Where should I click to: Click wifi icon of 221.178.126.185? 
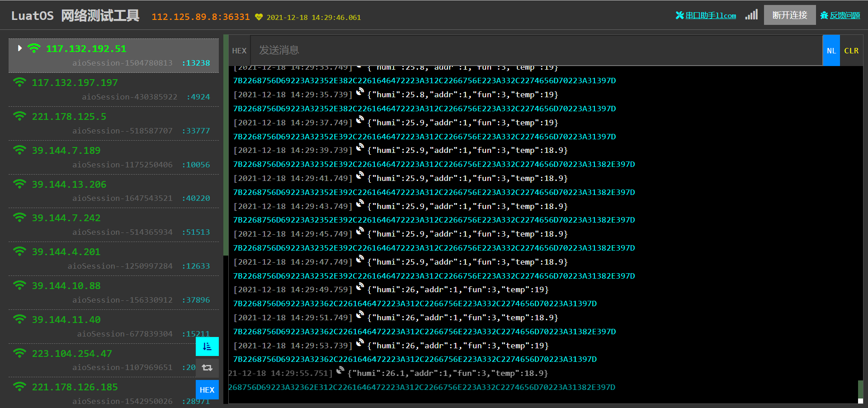pos(19,387)
